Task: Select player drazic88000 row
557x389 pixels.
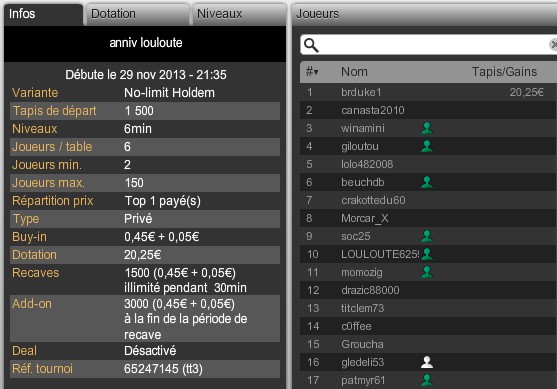Action: pyautogui.click(x=428, y=290)
